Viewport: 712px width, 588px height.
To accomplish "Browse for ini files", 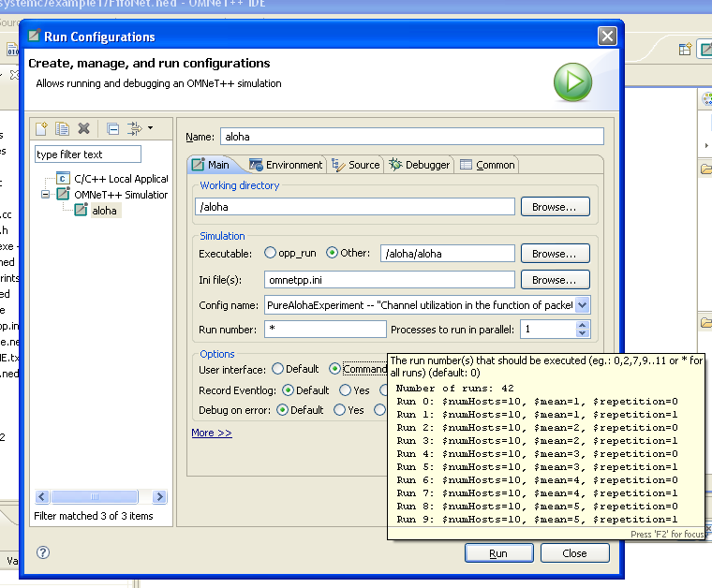I will tap(555, 279).
